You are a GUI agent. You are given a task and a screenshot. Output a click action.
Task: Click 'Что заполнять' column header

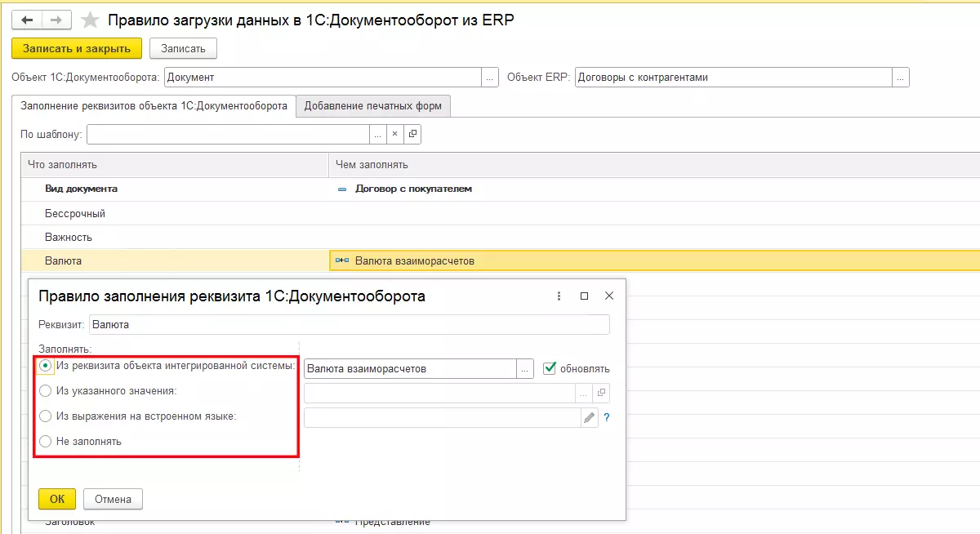(x=175, y=164)
